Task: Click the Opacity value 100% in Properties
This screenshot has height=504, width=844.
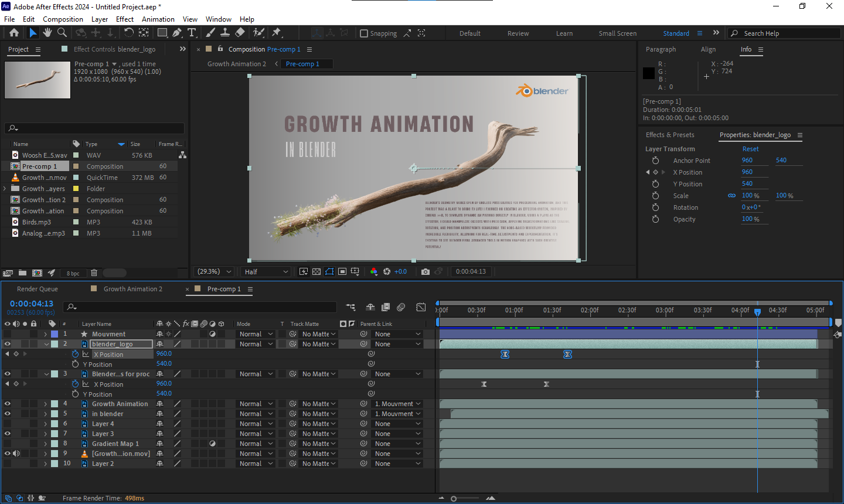Action: [x=750, y=219]
